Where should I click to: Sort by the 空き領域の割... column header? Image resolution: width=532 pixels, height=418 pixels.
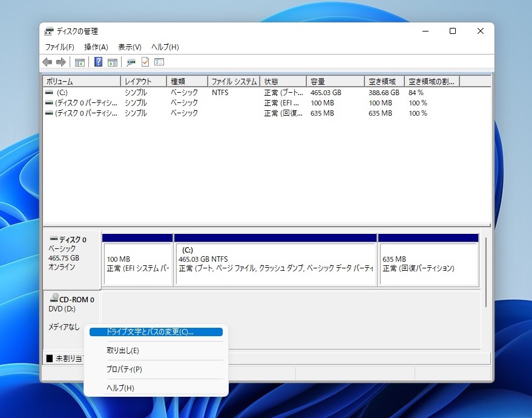point(432,82)
